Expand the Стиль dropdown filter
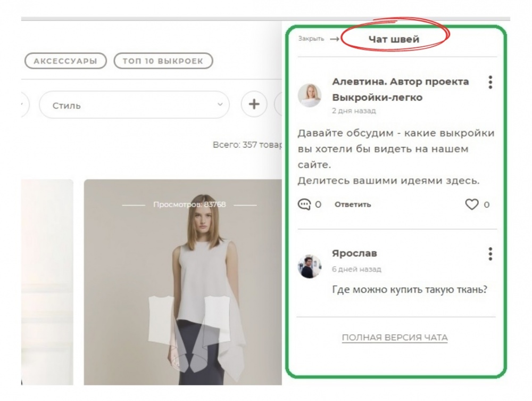 [x=134, y=105]
